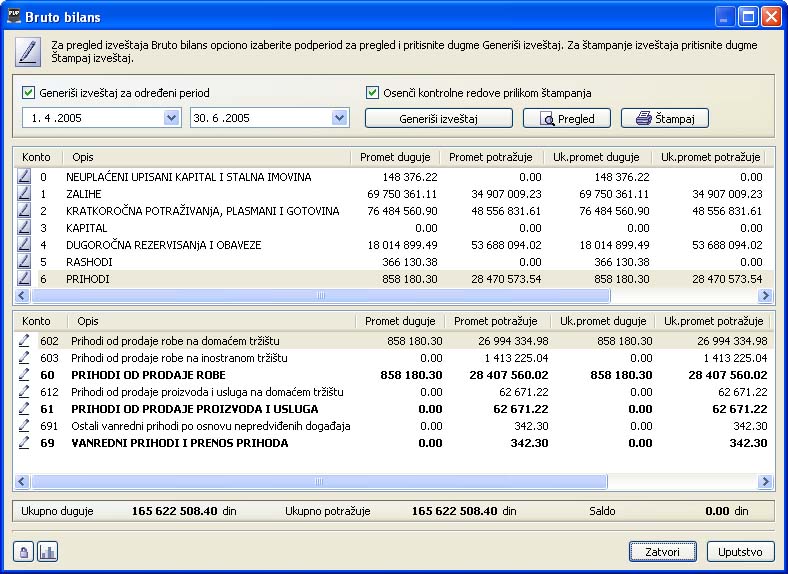The width and height of the screenshot is (788, 574).
Task: Open the start date 1.4.2005 dropdown
Action: pos(171,118)
